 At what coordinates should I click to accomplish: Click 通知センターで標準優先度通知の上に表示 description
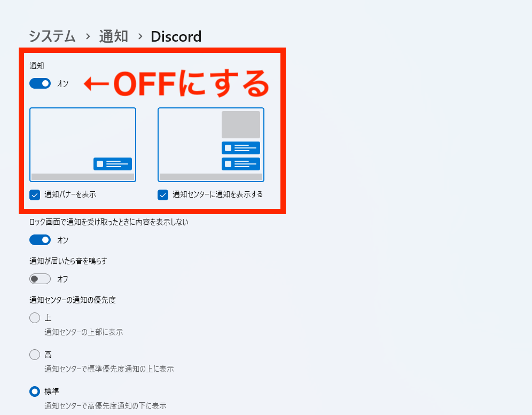(x=109, y=369)
